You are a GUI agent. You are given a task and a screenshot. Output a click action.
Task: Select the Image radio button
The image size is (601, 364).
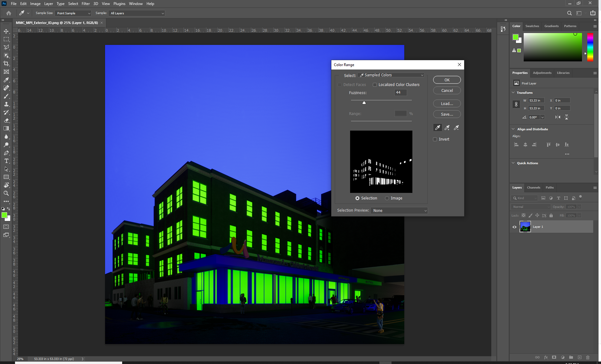point(387,198)
